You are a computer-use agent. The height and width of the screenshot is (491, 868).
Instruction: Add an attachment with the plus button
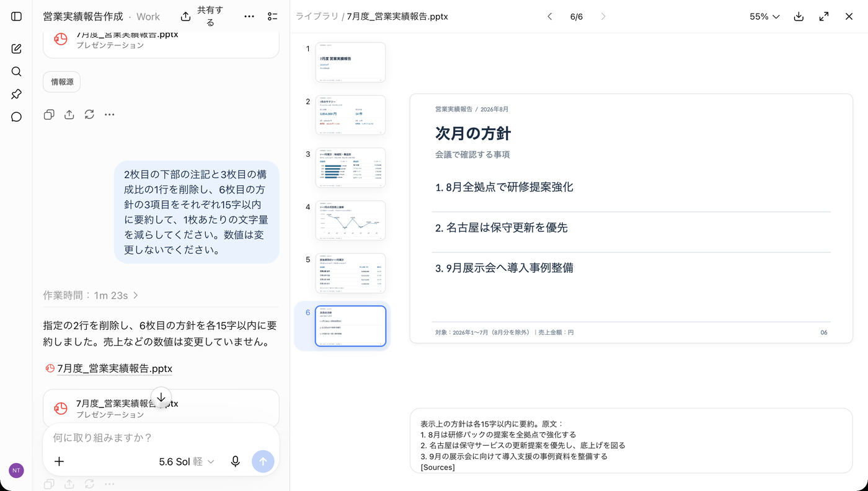(x=59, y=461)
